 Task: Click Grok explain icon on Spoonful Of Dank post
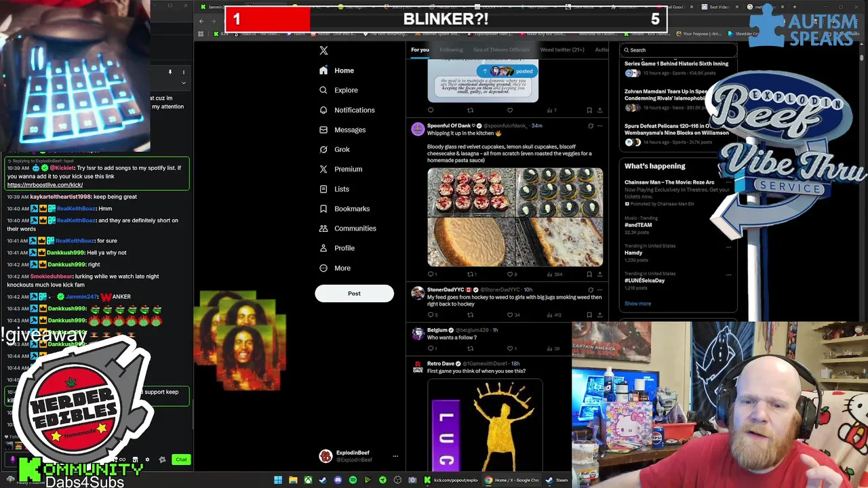590,125
